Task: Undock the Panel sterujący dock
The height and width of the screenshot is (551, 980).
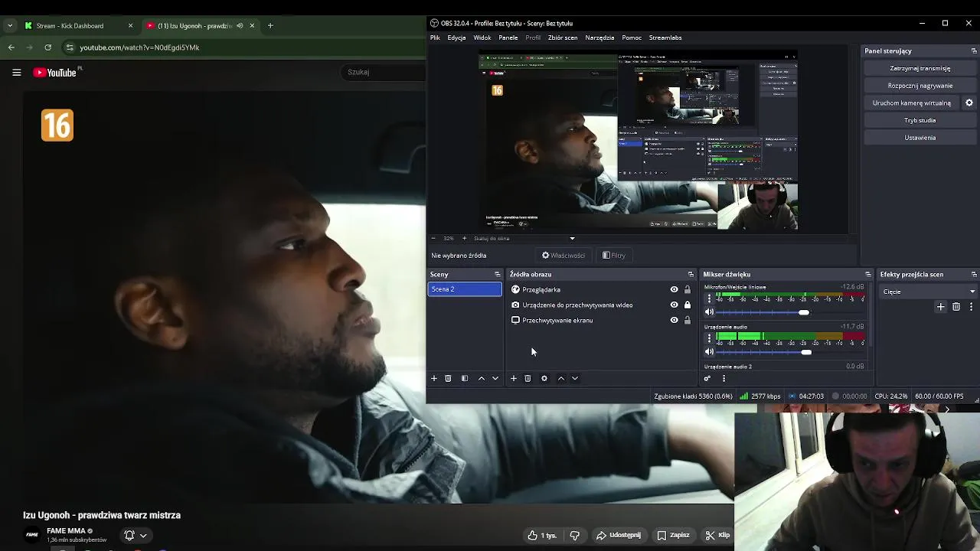Action: 974,51
